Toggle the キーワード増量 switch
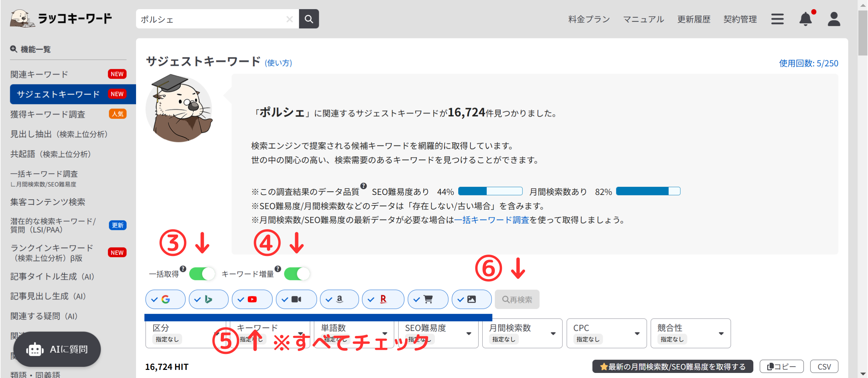This screenshot has height=378, width=868. click(297, 274)
